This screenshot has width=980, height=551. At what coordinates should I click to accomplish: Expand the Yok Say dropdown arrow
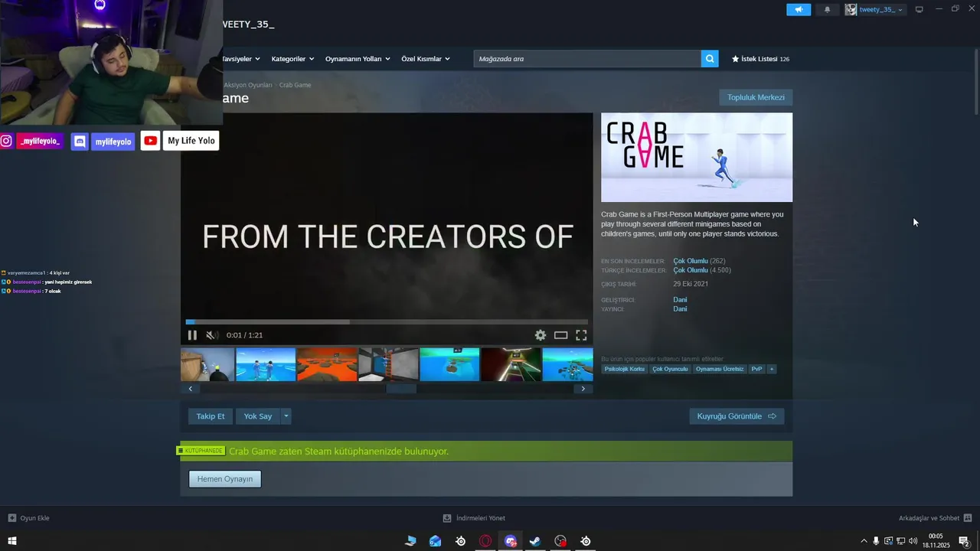click(x=286, y=416)
